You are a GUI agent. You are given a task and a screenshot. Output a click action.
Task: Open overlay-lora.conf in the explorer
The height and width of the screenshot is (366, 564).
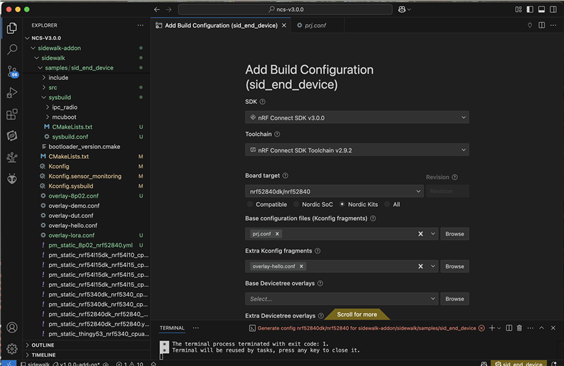tap(71, 235)
